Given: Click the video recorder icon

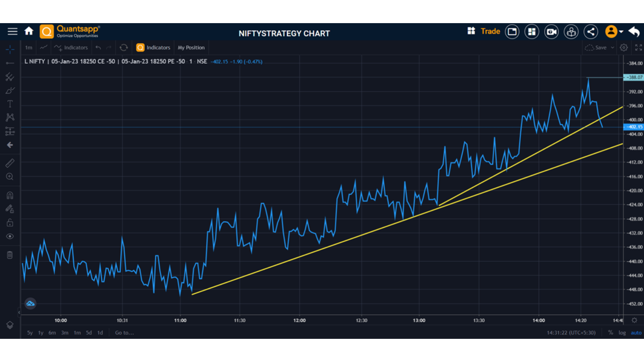Looking at the screenshot, I should click(x=551, y=32).
